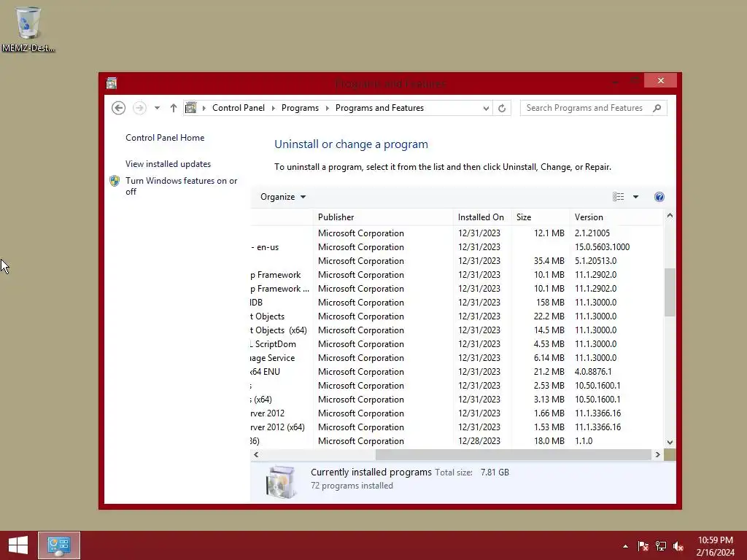The width and height of the screenshot is (747, 560).
Task: Select the 'ScriptDom' program row
Action: coord(457,344)
